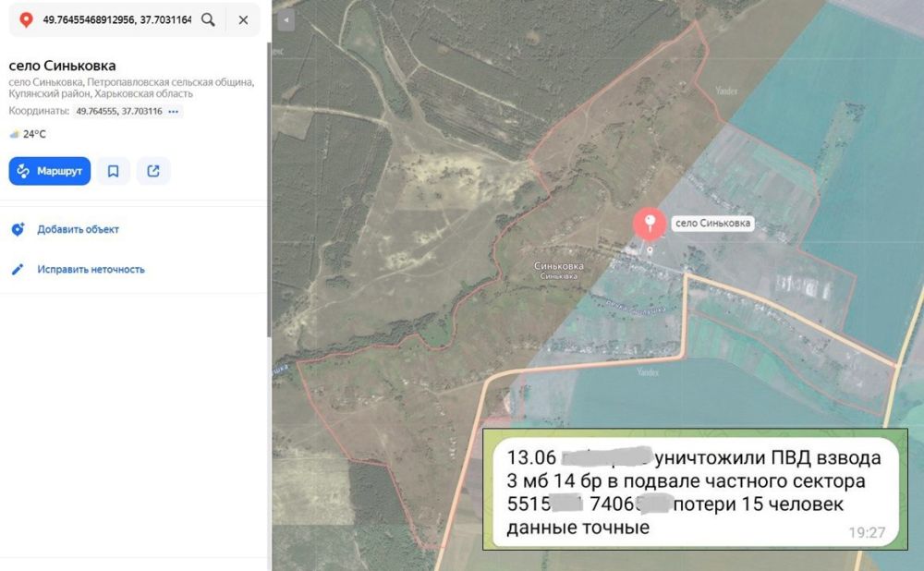Click the село Синьковка marker label
The height and width of the screenshot is (571, 924).
point(712,223)
